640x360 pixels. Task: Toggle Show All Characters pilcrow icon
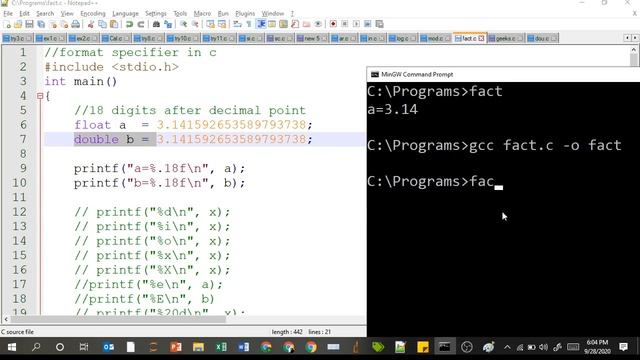249,24
